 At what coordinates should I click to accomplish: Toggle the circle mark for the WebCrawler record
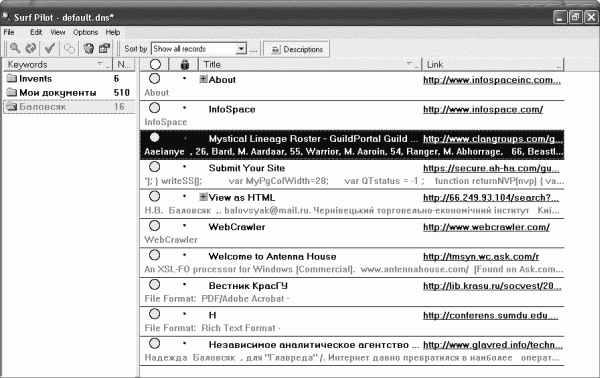click(155, 226)
